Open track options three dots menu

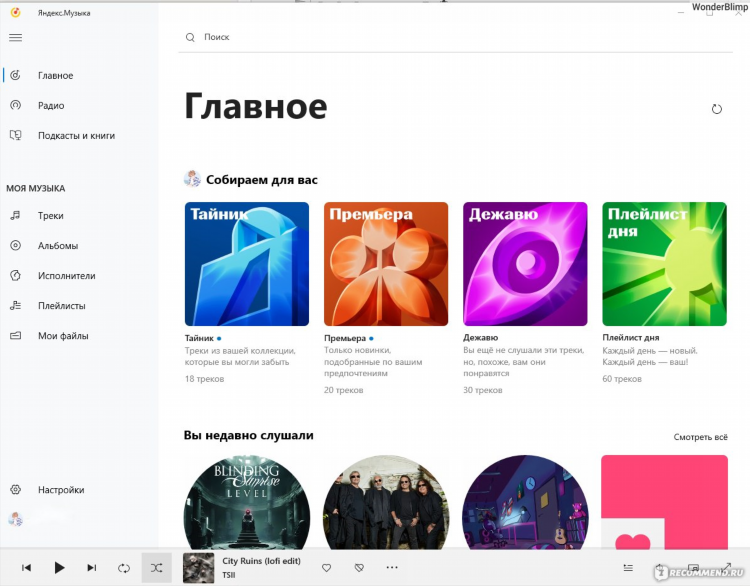(392, 567)
